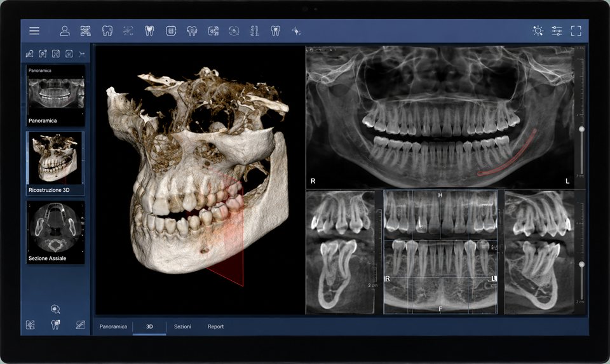Click the upper right vertical slider handle

581,129
